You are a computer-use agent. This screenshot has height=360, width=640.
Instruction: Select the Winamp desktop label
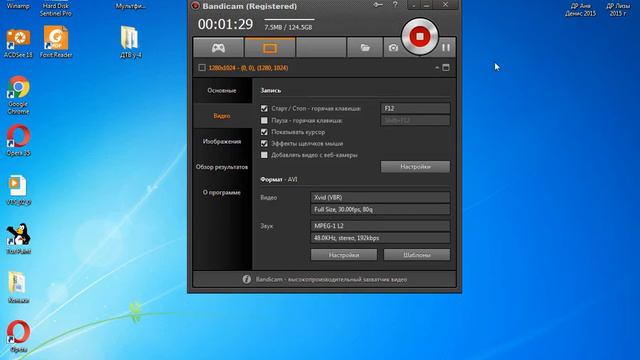18,6
